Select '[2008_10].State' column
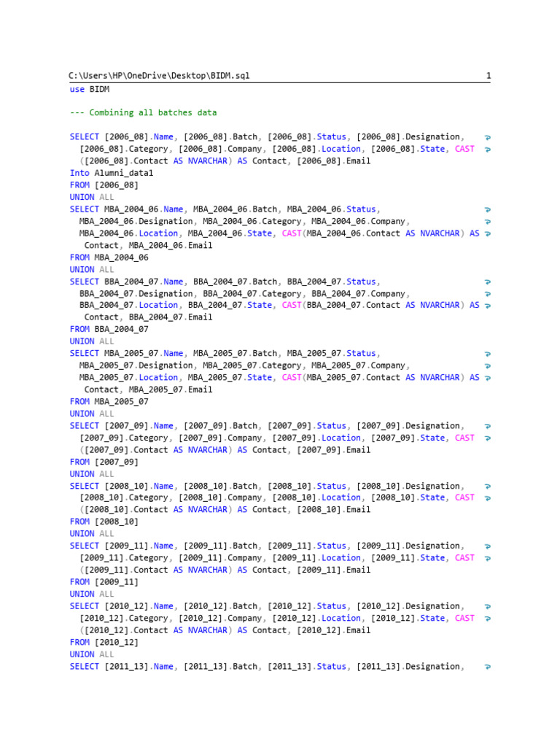The image size is (560, 747). 408,498
